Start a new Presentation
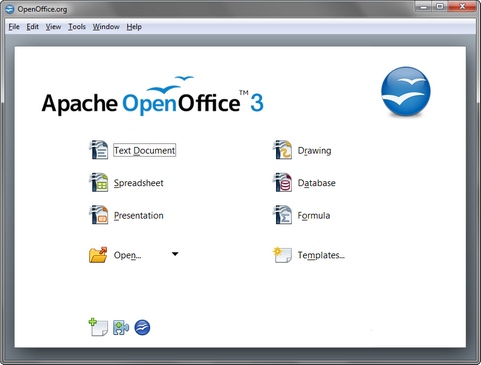481x365 pixels. 139,215
